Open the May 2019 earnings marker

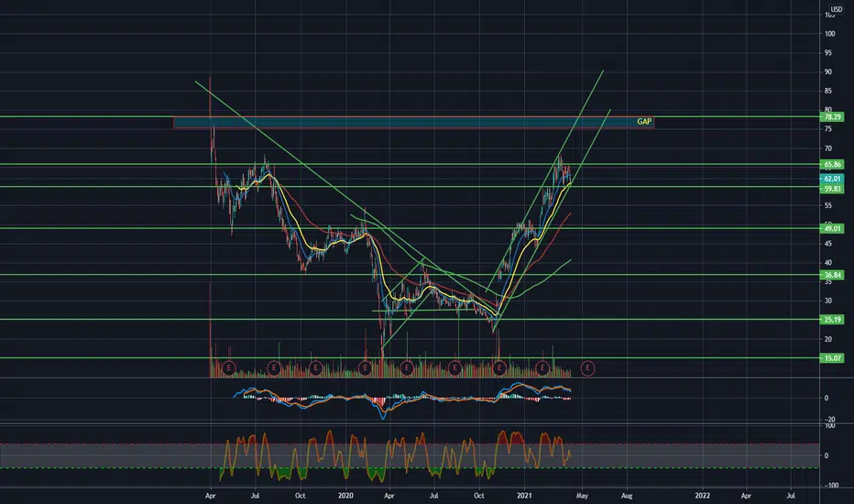coord(229,368)
